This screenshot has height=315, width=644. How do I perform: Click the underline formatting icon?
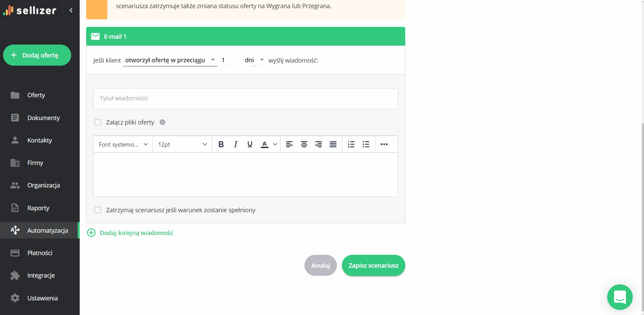[250, 144]
